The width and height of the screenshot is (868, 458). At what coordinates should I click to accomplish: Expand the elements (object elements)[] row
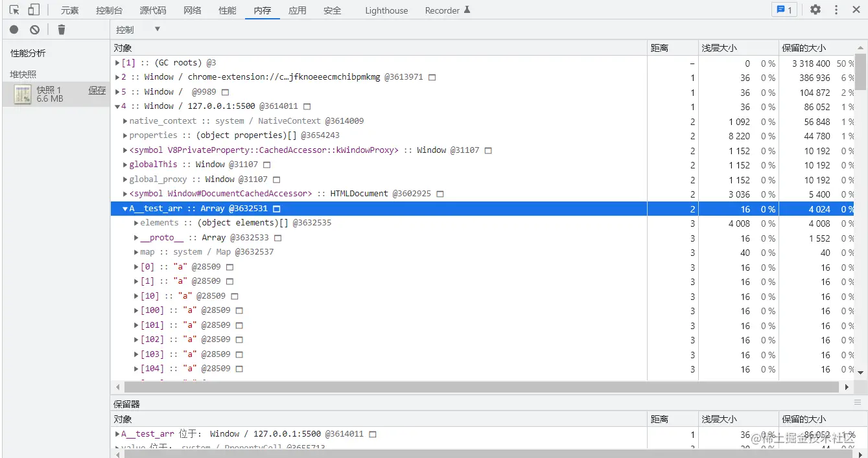136,223
